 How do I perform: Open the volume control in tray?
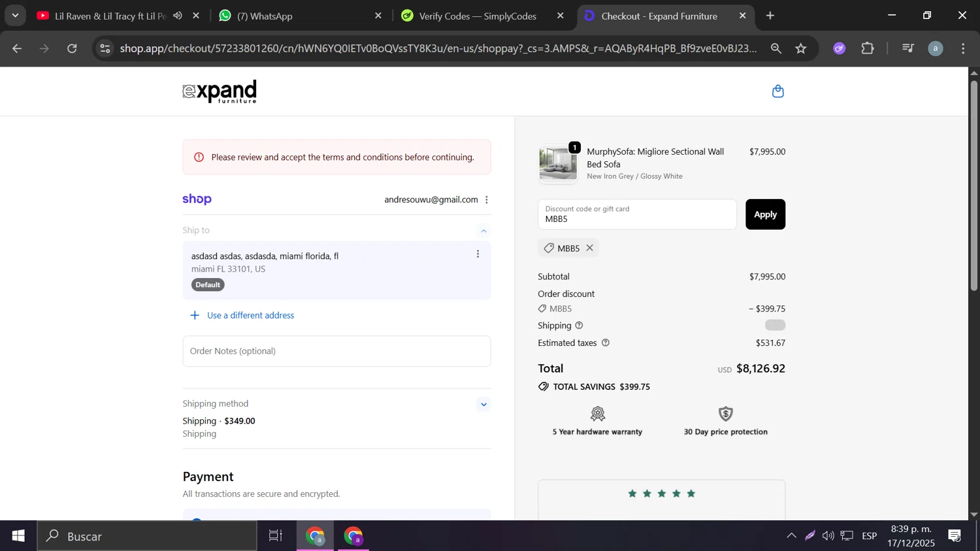828,536
